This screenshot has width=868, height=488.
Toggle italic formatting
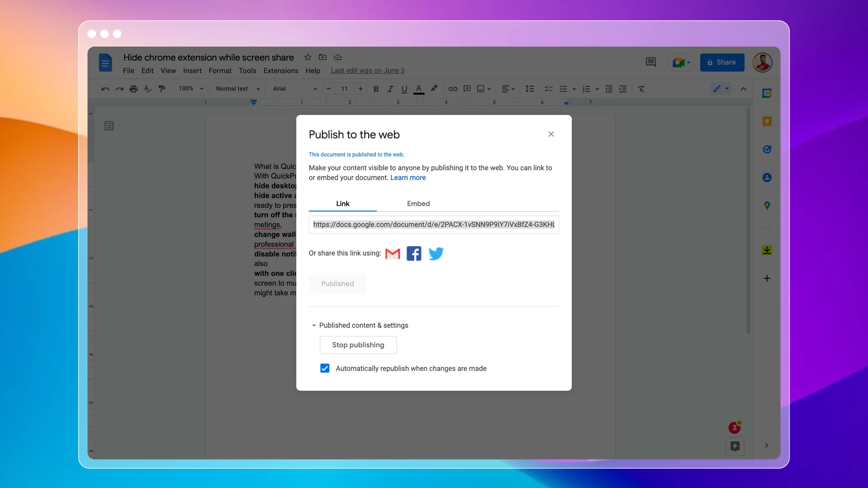[390, 89]
